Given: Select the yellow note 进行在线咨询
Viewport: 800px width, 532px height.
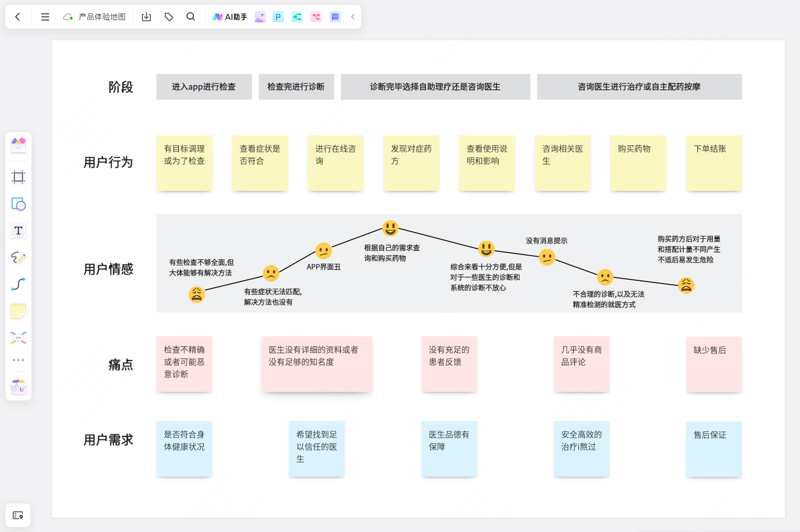Looking at the screenshot, I should click(336, 163).
